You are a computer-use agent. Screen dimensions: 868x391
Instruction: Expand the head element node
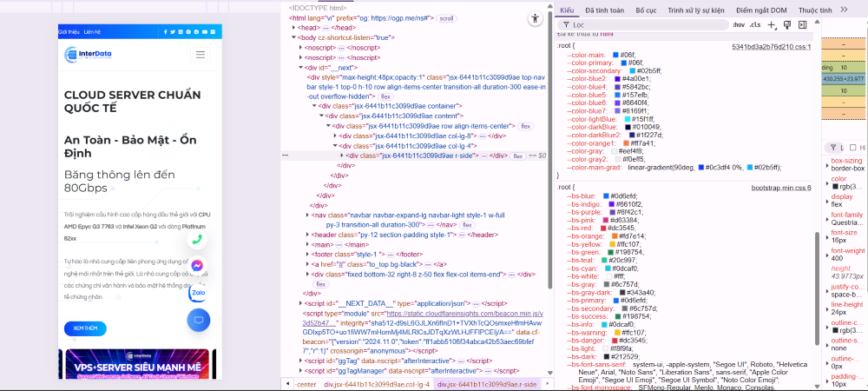click(x=293, y=28)
